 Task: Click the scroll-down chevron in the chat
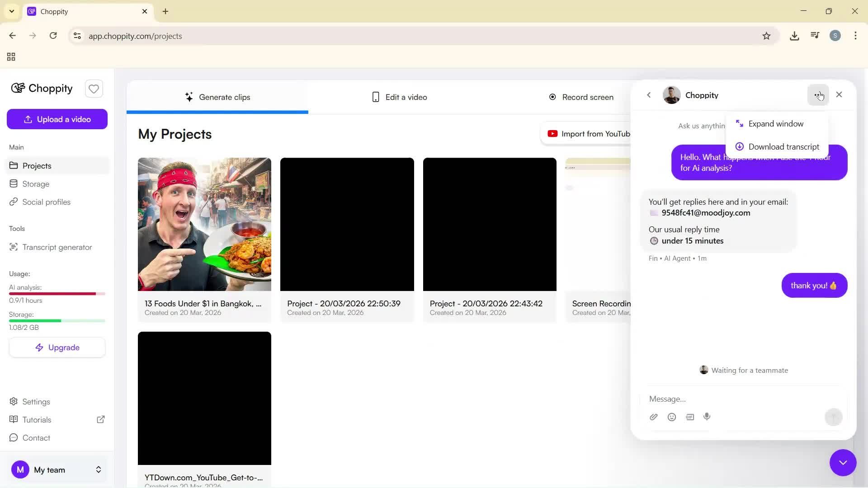coord(843,463)
